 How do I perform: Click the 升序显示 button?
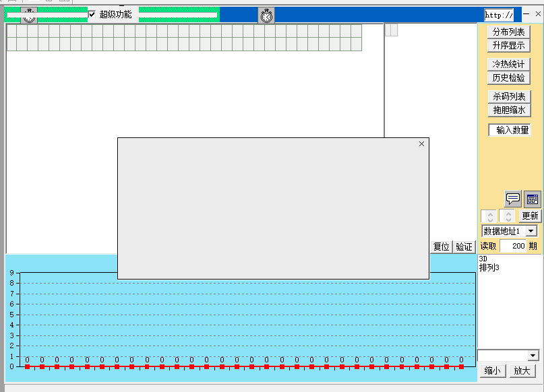[x=508, y=45]
